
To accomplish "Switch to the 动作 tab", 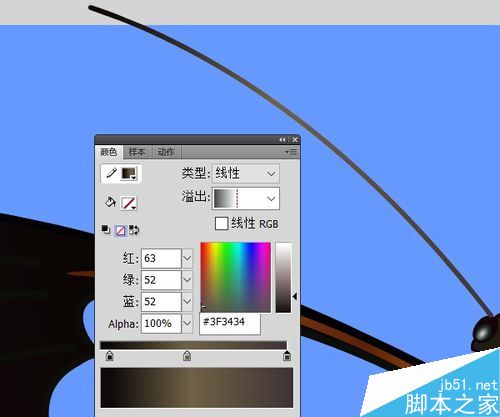I will 166,152.
